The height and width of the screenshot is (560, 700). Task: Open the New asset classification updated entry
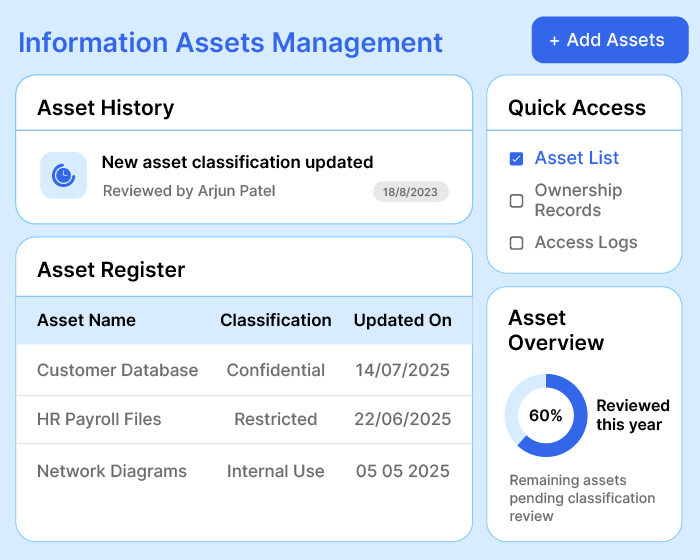237,162
